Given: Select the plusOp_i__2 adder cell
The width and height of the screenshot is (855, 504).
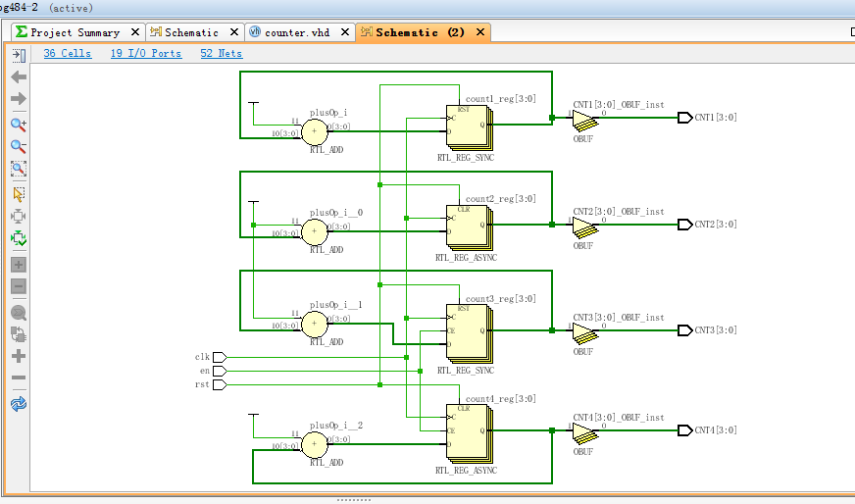Looking at the screenshot, I should [x=315, y=444].
